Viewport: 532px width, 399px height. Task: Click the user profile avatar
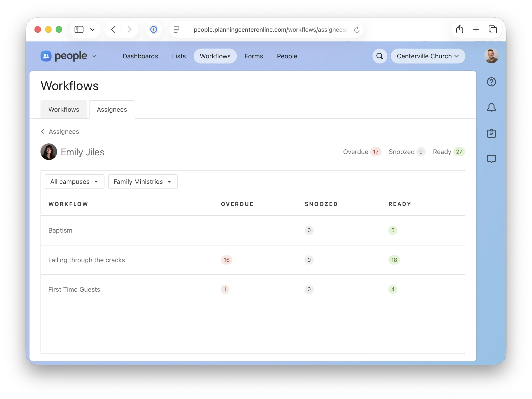coord(491,56)
